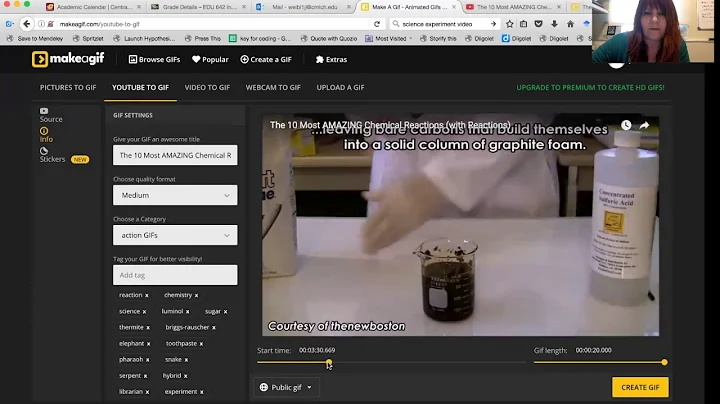Click the Share arrow icon on video
This screenshot has height=404, width=720.
coord(644,125)
